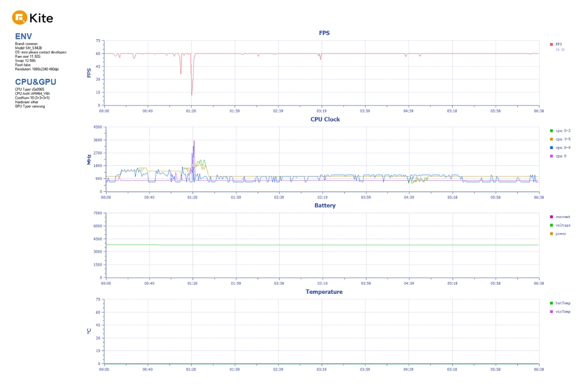The width and height of the screenshot is (588, 392).
Task: Click the FPS chart title
Action: (324, 33)
